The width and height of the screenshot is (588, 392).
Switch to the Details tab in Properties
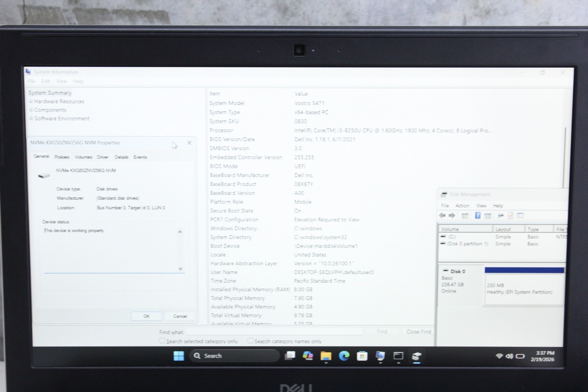(121, 157)
